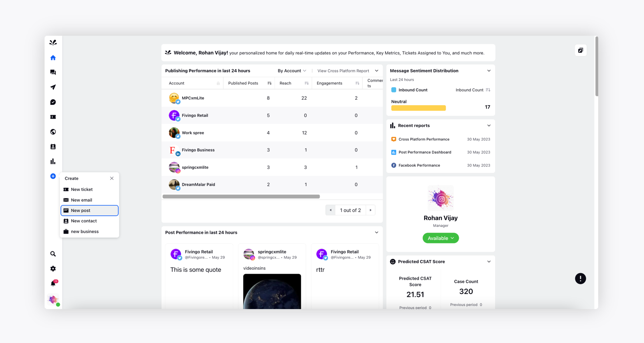The image size is (644, 343).
Task: Click the sidebar search magnifier icon
Action: [53, 254]
